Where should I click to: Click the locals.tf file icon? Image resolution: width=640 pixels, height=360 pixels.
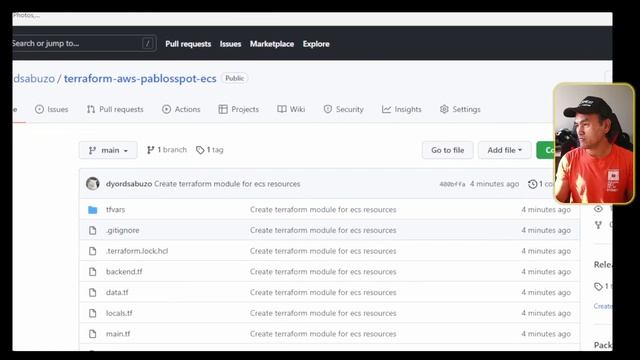93,313
